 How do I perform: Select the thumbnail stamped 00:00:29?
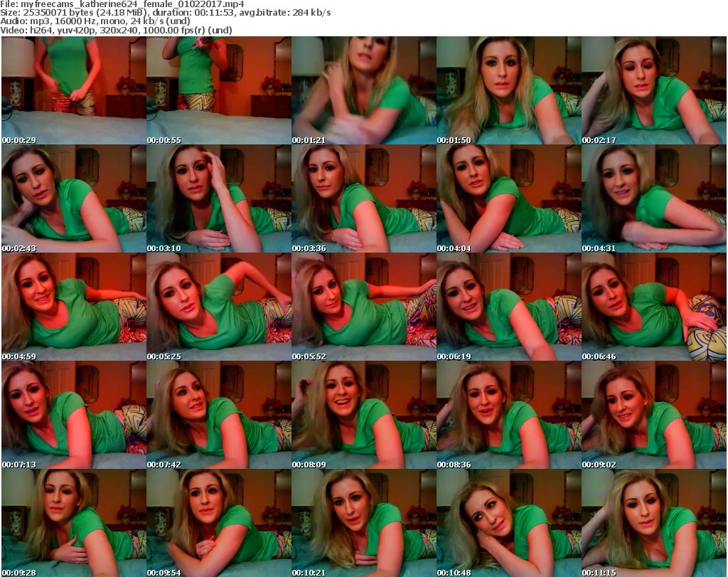pyautogui.click(x=74, y=90)
